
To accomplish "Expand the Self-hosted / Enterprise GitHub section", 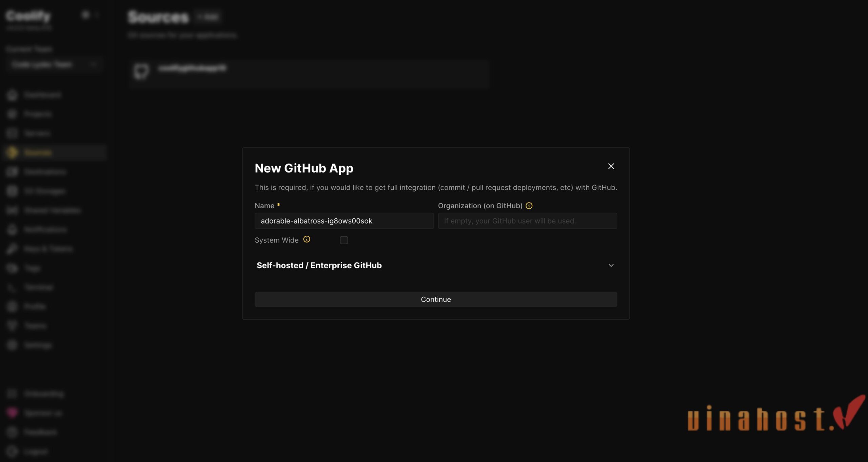I will [x=436, y=265].
